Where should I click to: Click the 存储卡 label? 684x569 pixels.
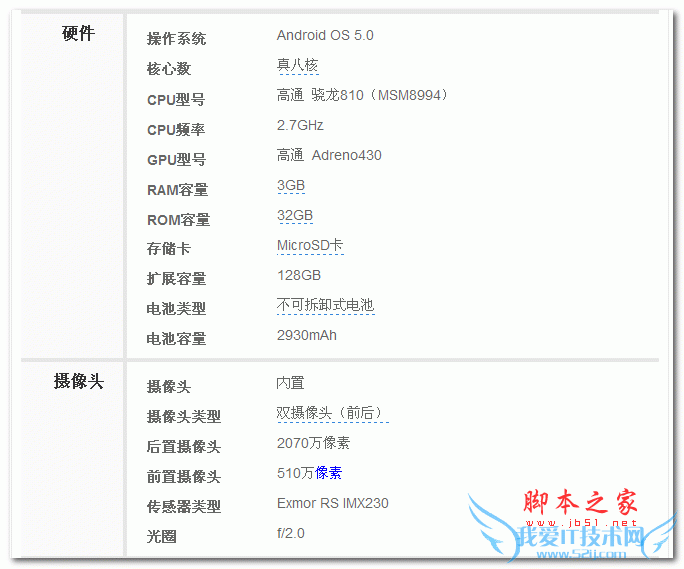tap(169, 249)
